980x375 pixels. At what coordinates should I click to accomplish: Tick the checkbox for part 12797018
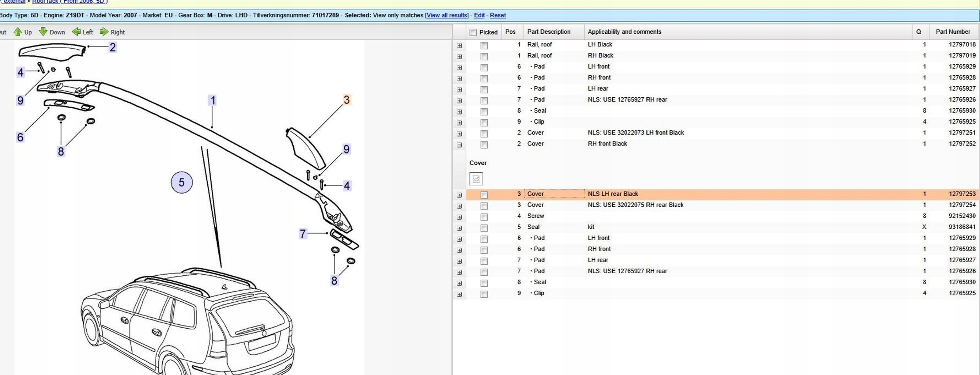(484, 46)
